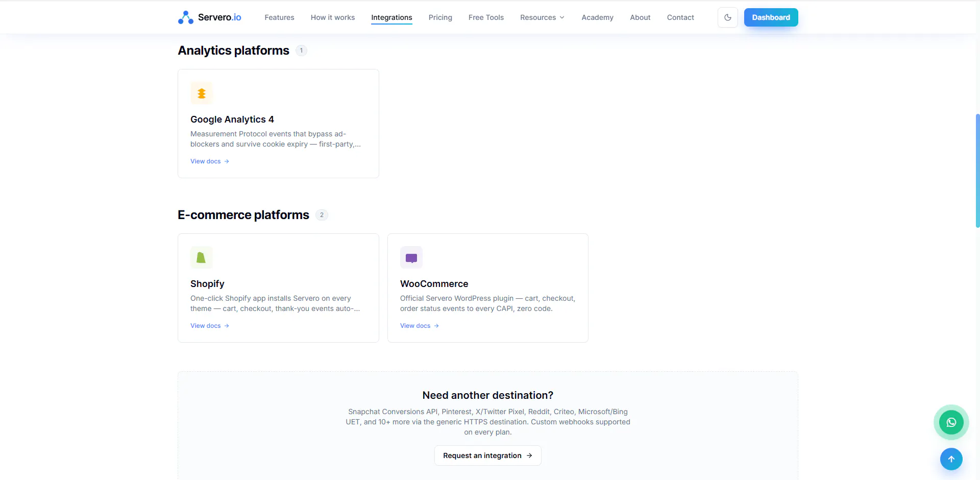
Task: Click the Shopify bag icon
Action: click(202, 258)
